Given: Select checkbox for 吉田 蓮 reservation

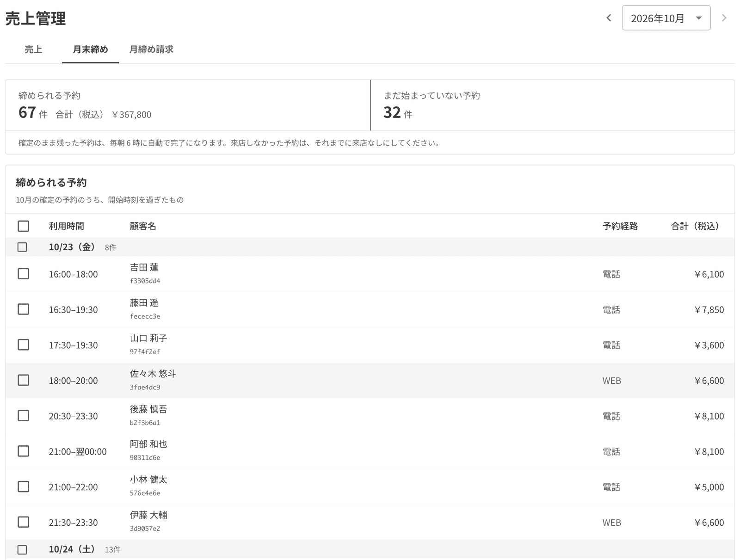Looking at the screenshot, I should coord(23,274).
